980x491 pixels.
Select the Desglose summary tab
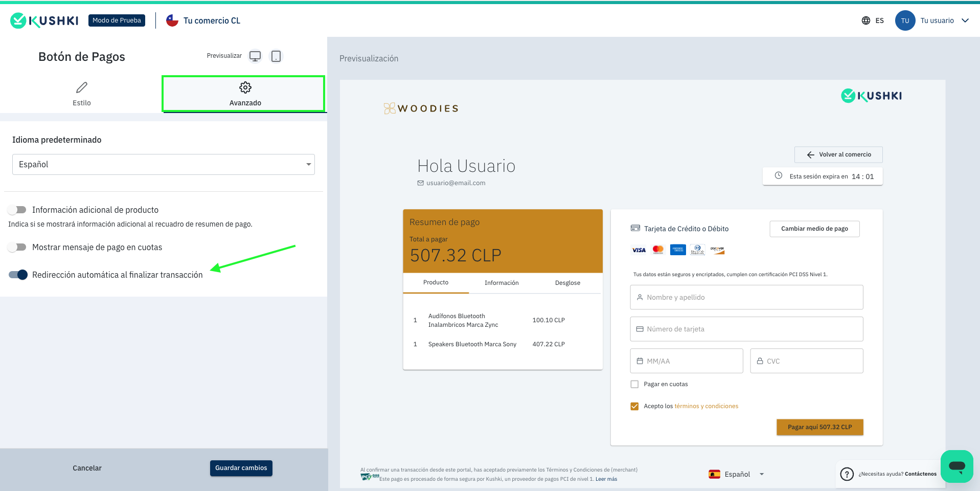[567, 283]
